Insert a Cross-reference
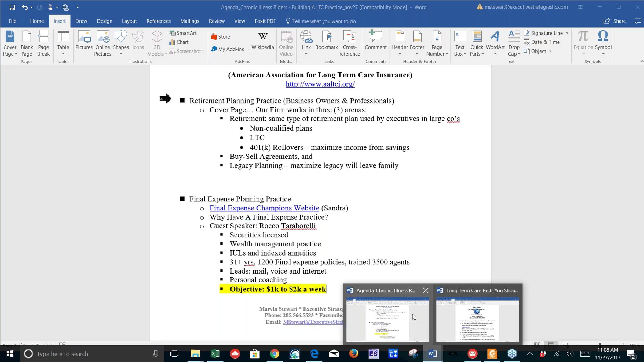The width and height of the screenshot is (644, 362). (350, 43)
